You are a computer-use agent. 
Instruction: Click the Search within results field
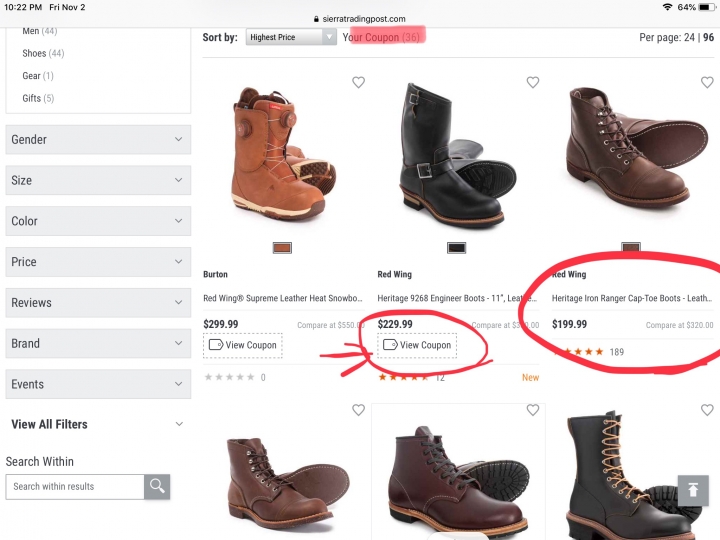pos(75,487)
